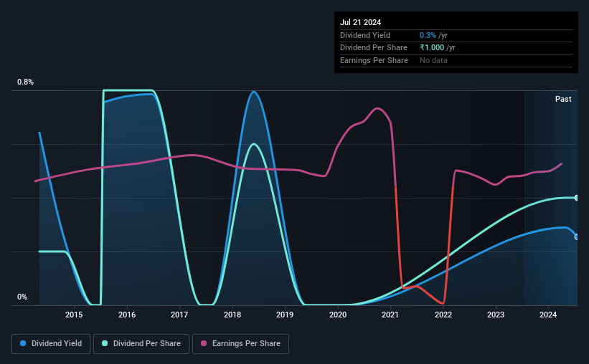Click the 2016 x-axis label
Image resolution: width=589 pixels, height=364 pixels.
(x=127, y=315)
